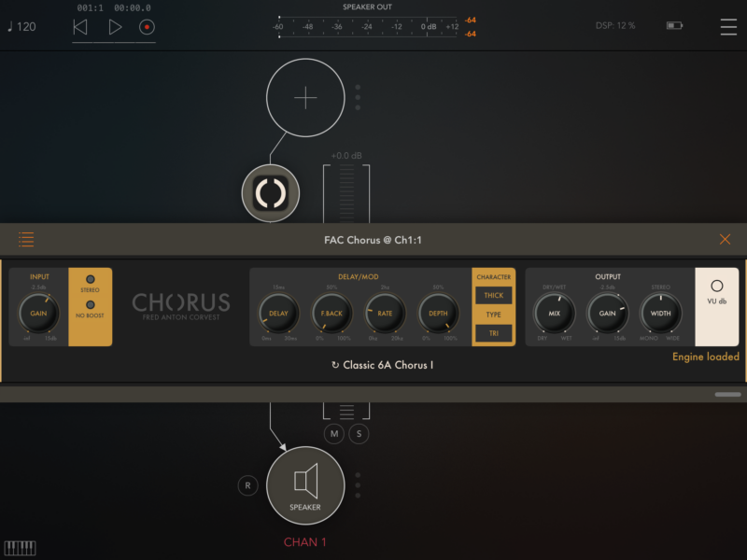Toggle the VU db meter button
The height and width of the screenshot is (560, 747).
tap(717, 287)
